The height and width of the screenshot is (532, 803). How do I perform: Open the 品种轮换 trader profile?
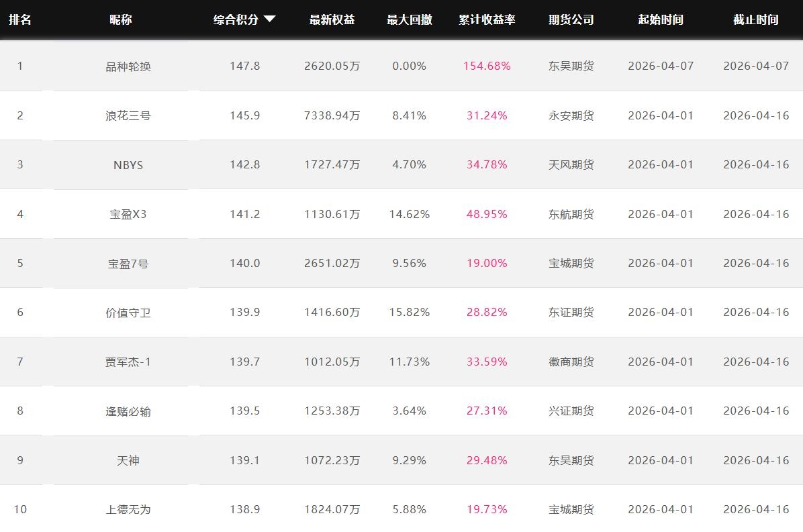pyautogui.click(x=128, y=66)
